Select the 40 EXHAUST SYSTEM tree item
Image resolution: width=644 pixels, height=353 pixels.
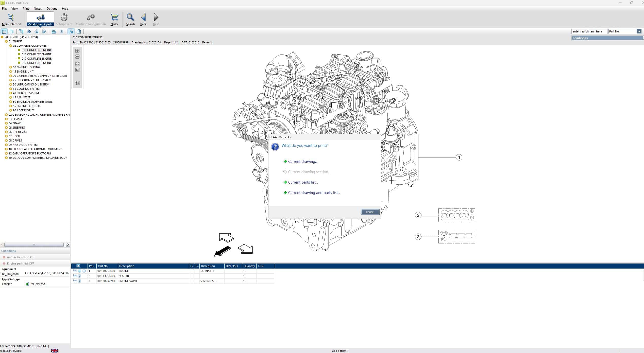coord(26,93)
